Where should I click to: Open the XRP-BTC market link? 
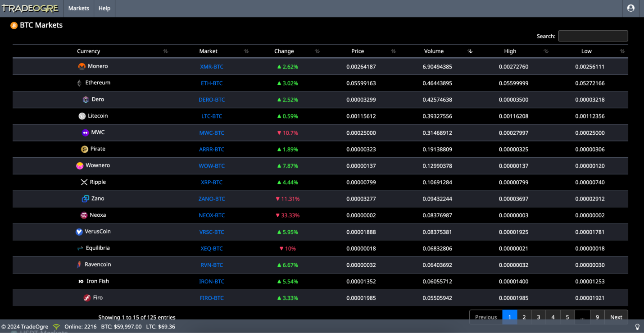(212, 182)
